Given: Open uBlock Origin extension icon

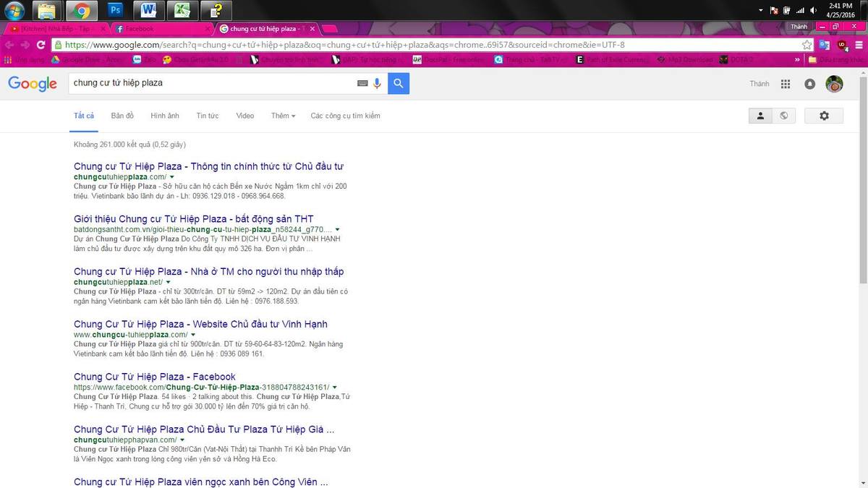Looking at the screenshot, I should [x=842, y=45].
